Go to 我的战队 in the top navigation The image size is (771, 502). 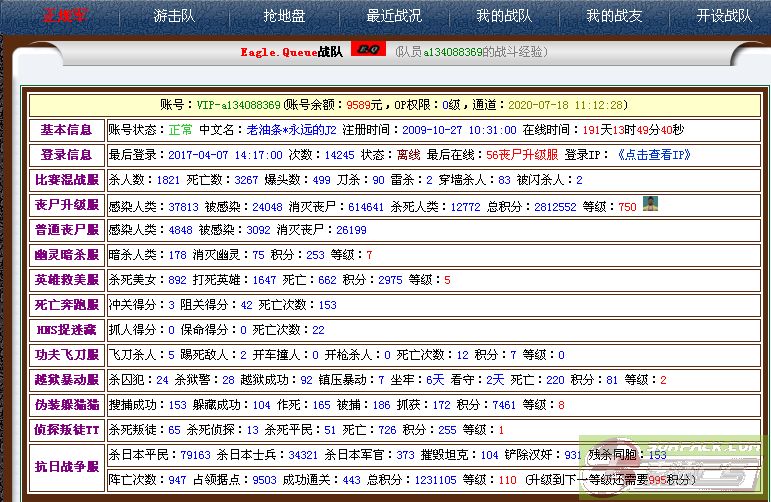503,16
